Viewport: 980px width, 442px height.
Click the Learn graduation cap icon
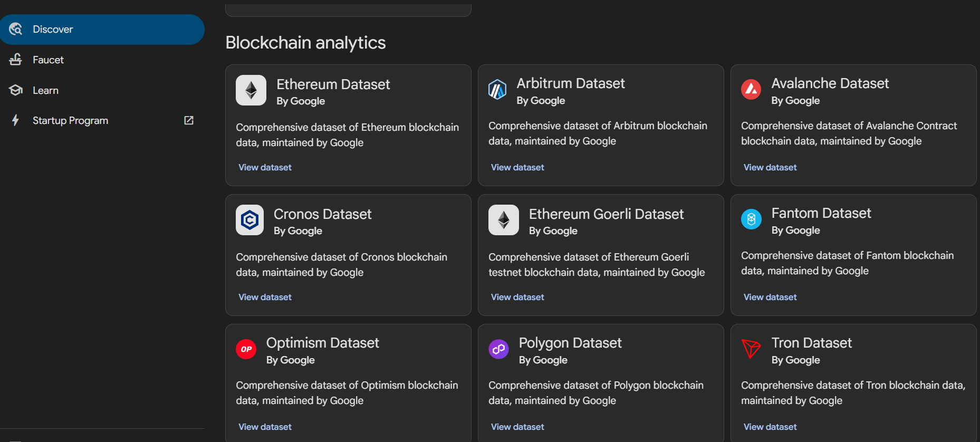coord(16,90)
